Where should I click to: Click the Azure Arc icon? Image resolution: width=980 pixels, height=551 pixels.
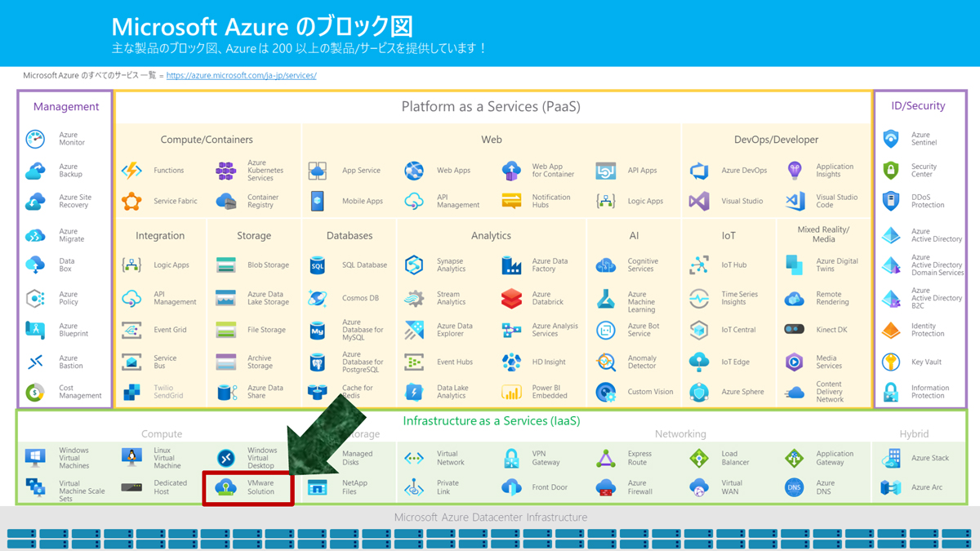(891, 487)
